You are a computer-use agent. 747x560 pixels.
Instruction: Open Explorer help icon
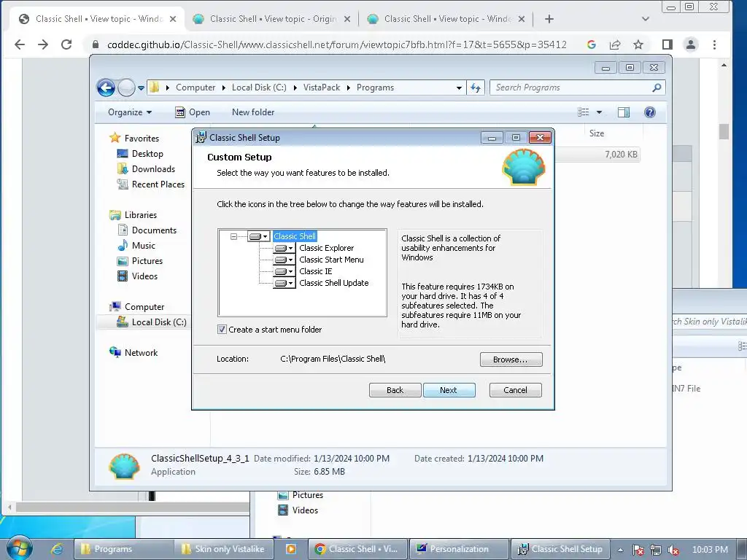click(650, 112)
